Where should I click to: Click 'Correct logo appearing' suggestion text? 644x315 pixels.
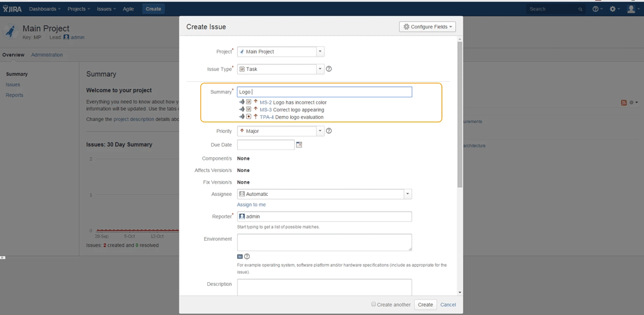299,110
